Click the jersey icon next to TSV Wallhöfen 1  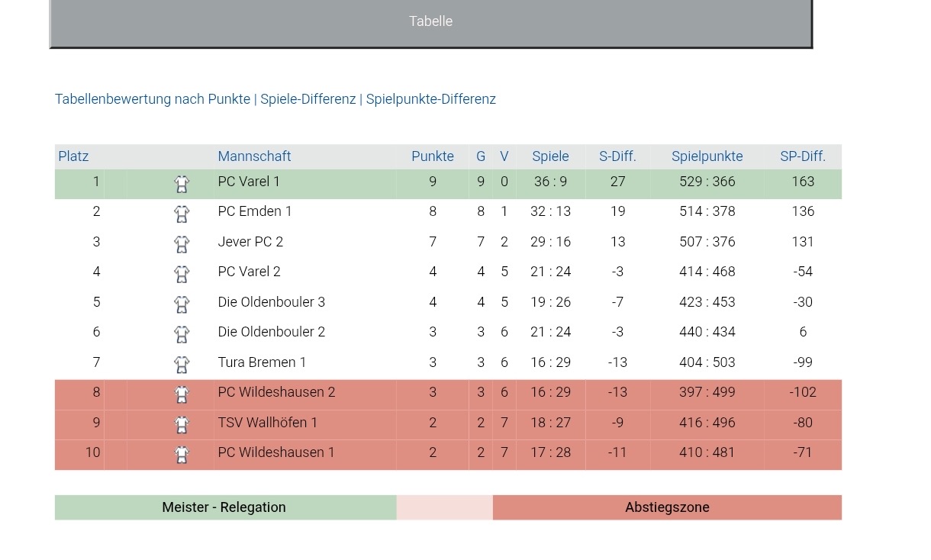(x=182, y=425)
